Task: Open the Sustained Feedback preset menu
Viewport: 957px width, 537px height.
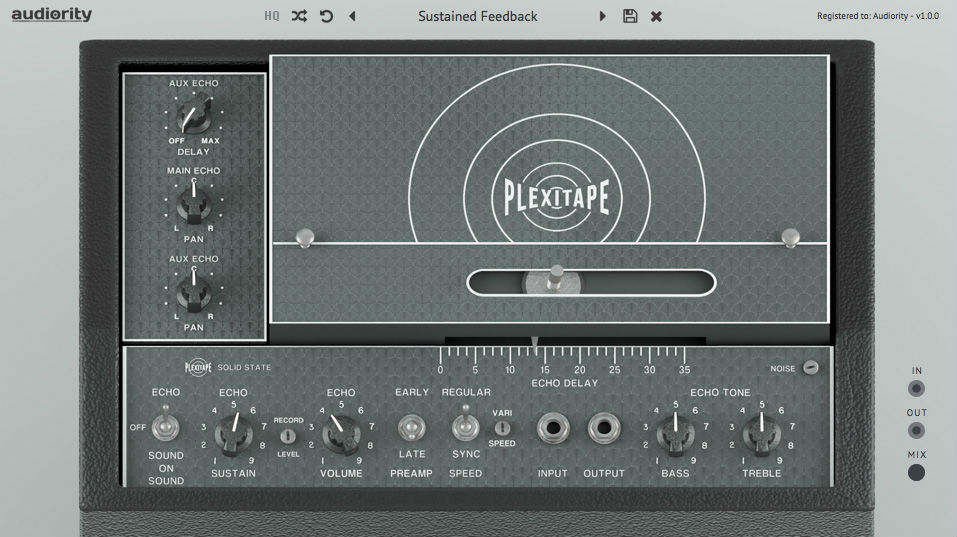Action: [x=478, y=16]
